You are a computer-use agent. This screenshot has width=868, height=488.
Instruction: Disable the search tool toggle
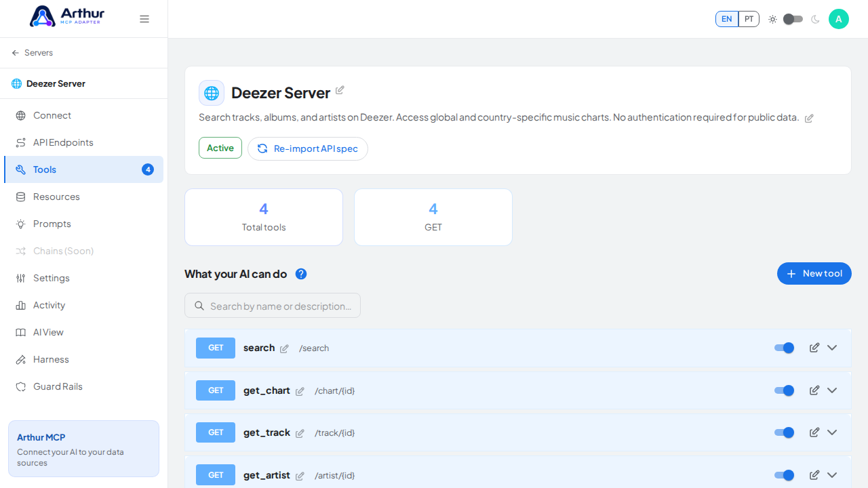[x=785, y=348]
